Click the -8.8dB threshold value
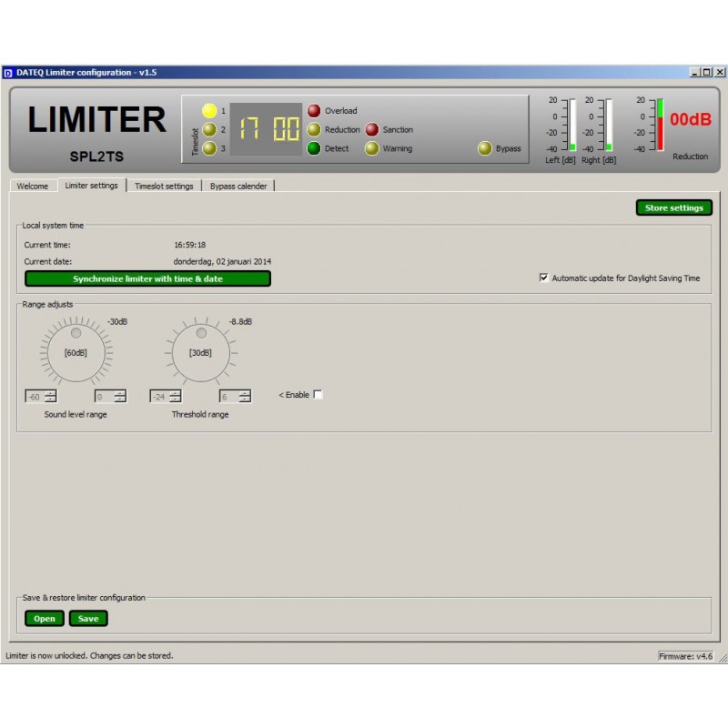Image resolution: width=728 pixels, height=728 pixels. (x=240, y=322)
